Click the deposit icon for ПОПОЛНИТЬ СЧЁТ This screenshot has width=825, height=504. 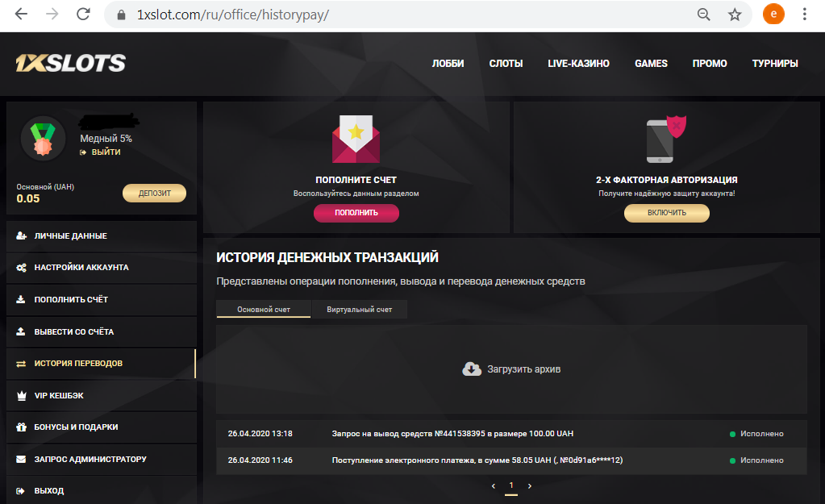[21, 299]
